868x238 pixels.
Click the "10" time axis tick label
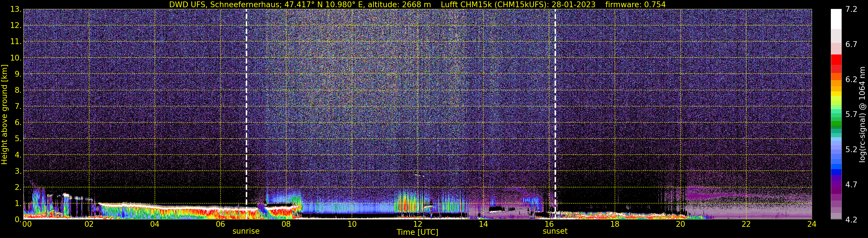pos(352,224)
